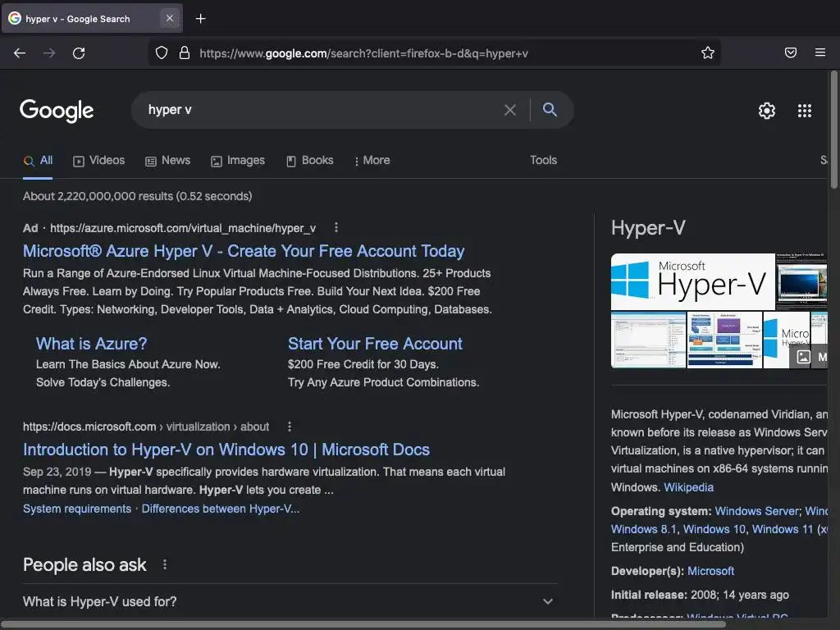Switch to the Images tab
Viewport: 840px width, 630px height.
[x=238, y=160]
